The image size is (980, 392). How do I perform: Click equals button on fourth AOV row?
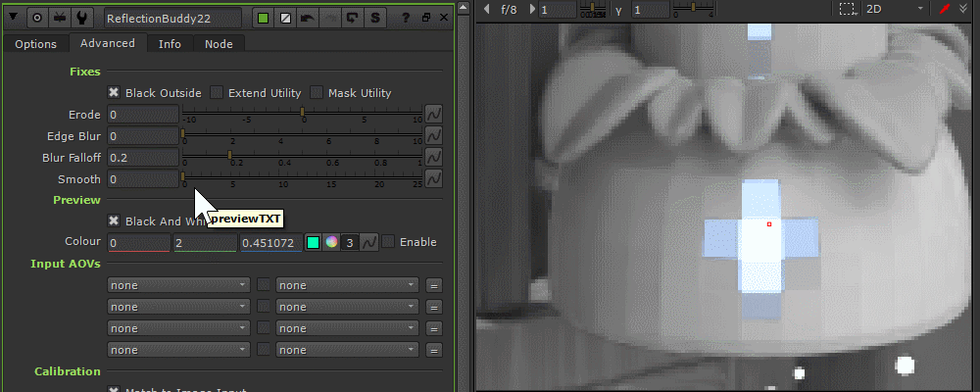pos(434,350)
